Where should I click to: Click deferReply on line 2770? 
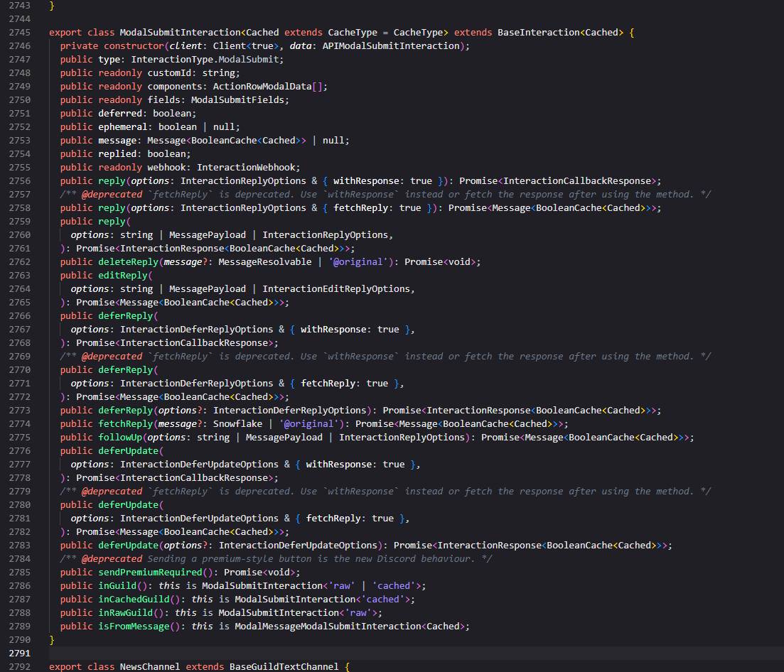[x=126, y=369]
